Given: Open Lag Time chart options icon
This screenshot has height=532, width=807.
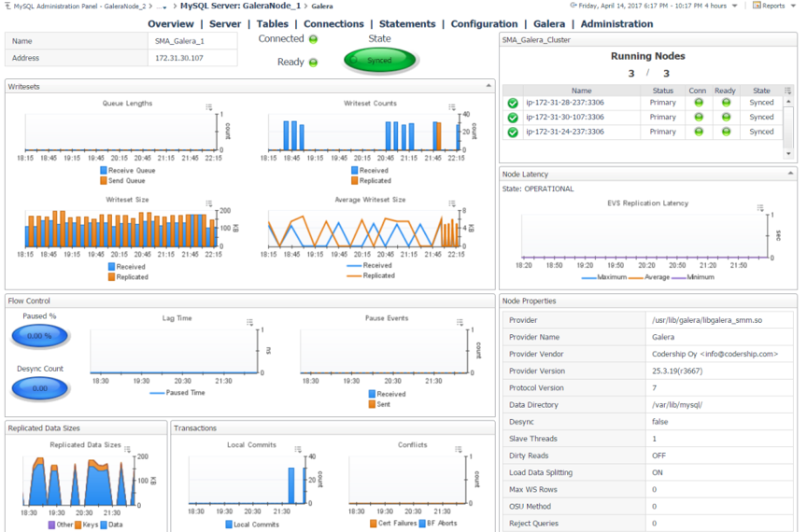Looking at the screenshot, I should [x=250, y=322].
